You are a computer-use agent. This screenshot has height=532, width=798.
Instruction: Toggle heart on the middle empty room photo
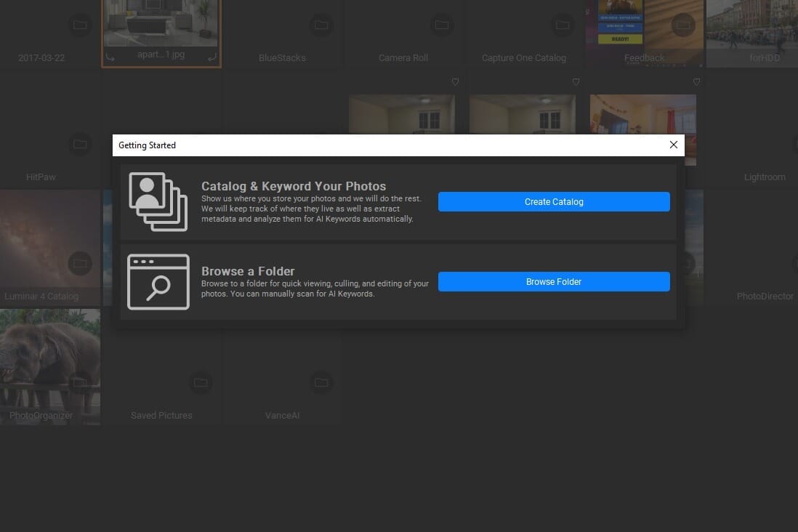[x=576, y=81]
